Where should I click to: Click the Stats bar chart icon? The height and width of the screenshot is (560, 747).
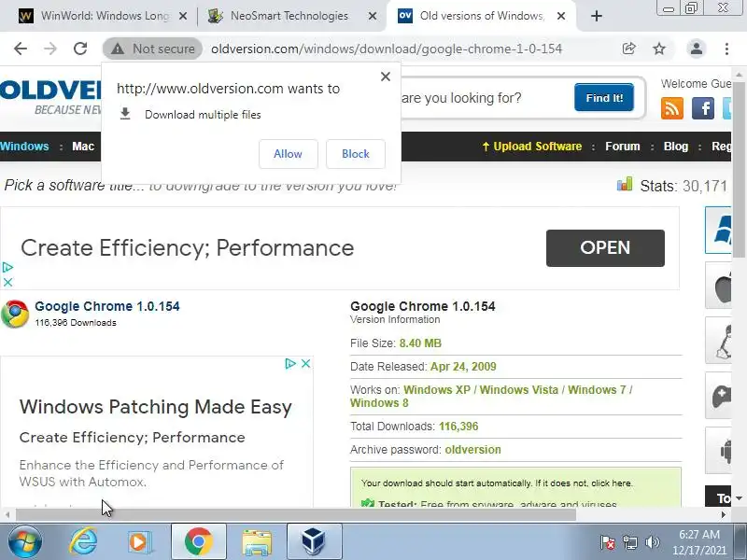pos(624,184)
